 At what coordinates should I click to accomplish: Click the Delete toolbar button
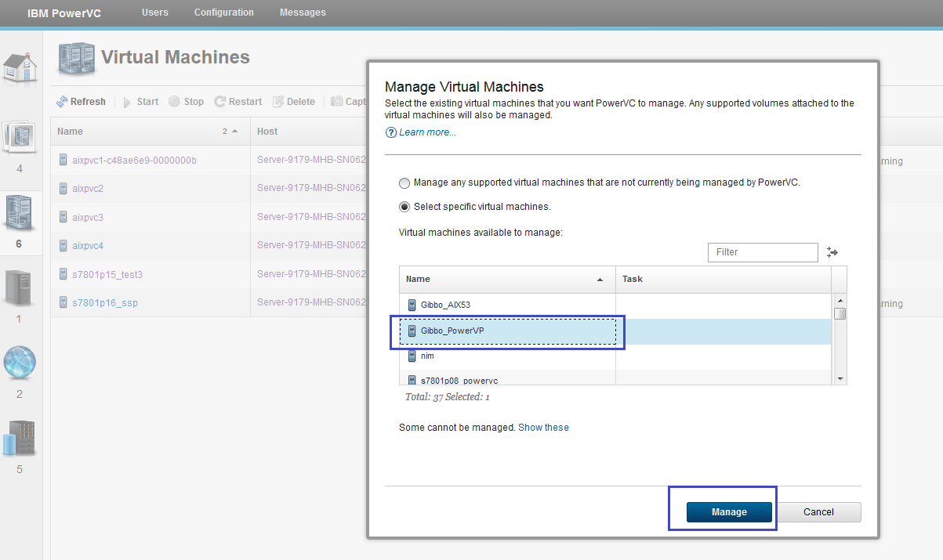(294, 102)
